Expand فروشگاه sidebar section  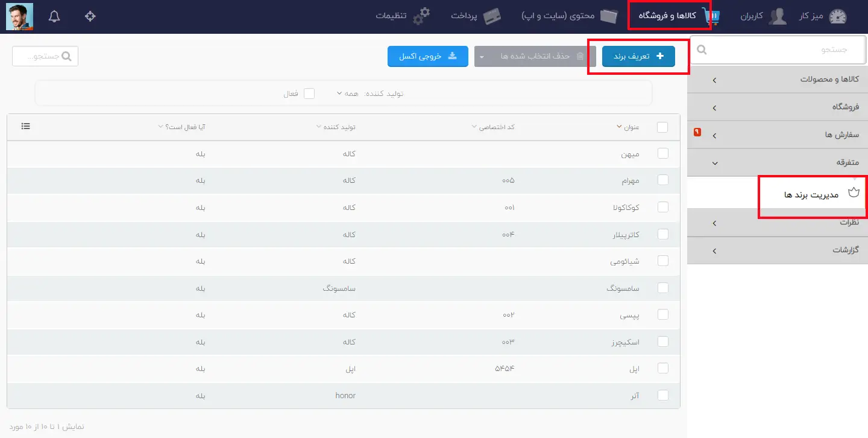click(x=778, y=107)
